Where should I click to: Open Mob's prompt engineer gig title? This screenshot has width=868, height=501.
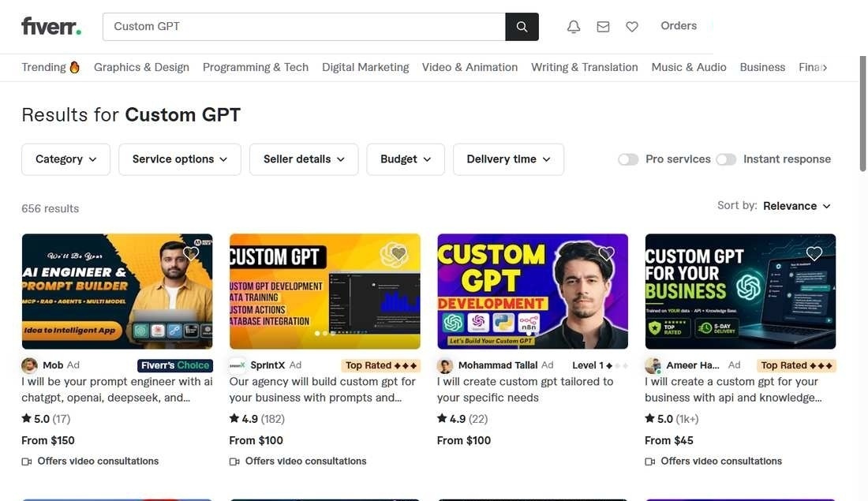pyautogui.click(x=117, y=390)
